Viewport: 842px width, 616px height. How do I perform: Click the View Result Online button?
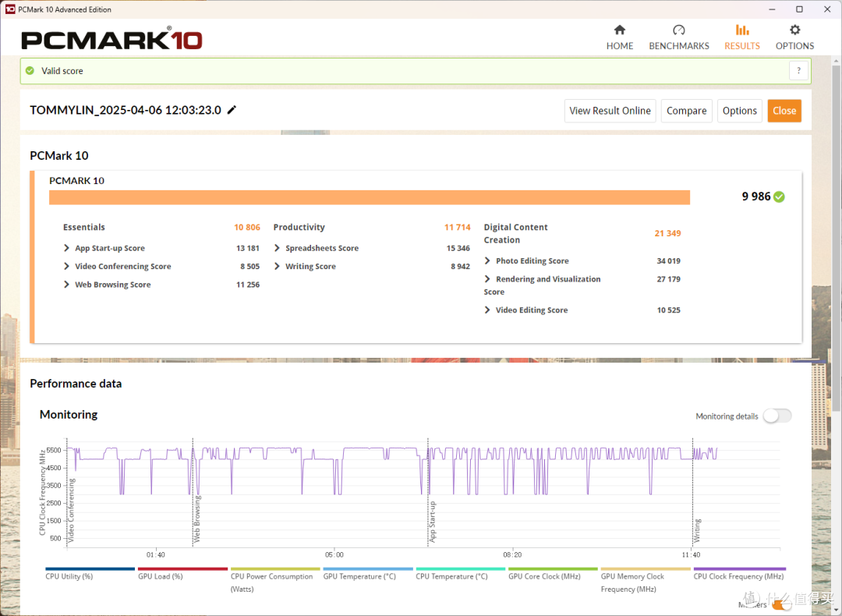610,111
